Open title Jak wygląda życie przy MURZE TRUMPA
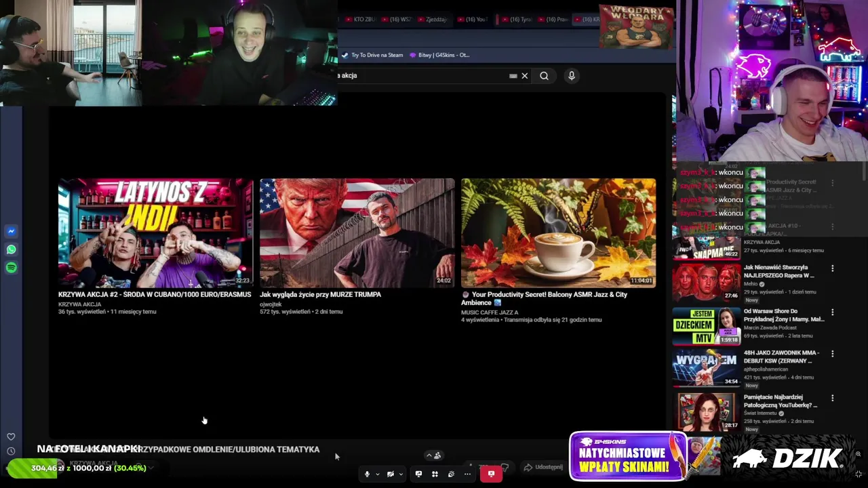868x488 pixels. [x=320, y=295]
